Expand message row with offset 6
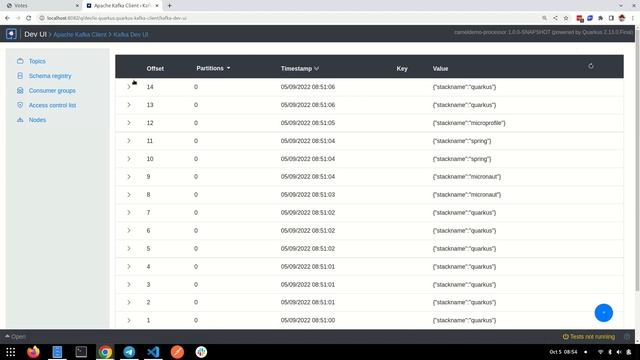Viewport: 640px width, 360px height. (129, 231)
